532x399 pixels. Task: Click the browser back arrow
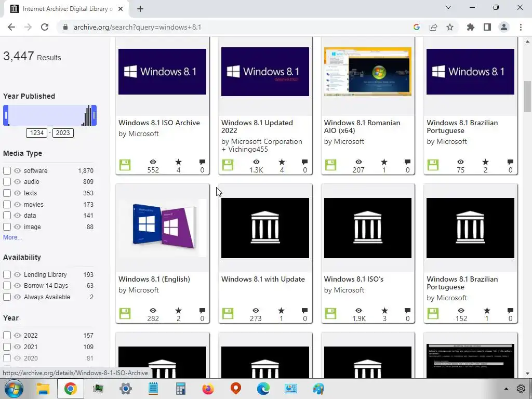11,27
